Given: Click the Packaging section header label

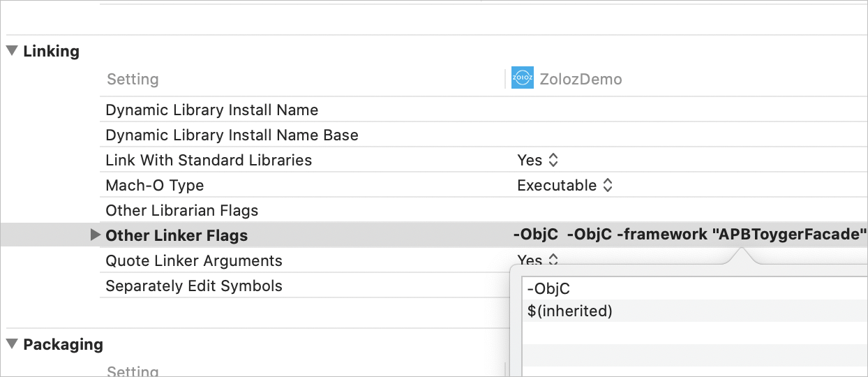Looking at the screenshot, I should (x=63, y=344).
